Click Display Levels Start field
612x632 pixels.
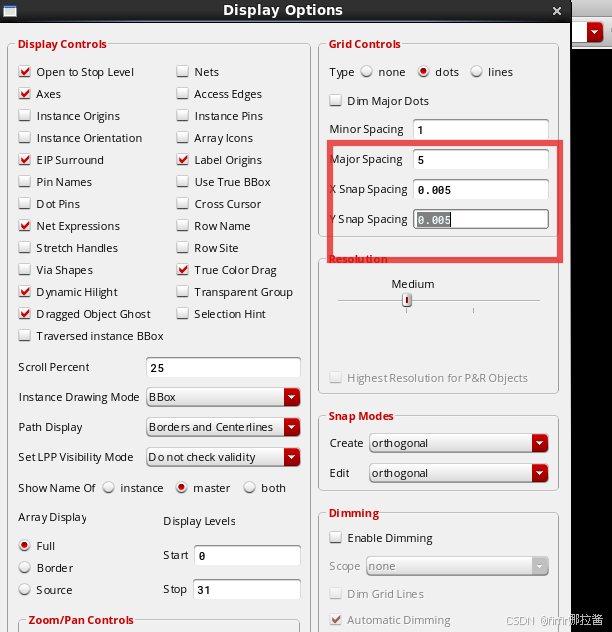click(x=248, y=556)
